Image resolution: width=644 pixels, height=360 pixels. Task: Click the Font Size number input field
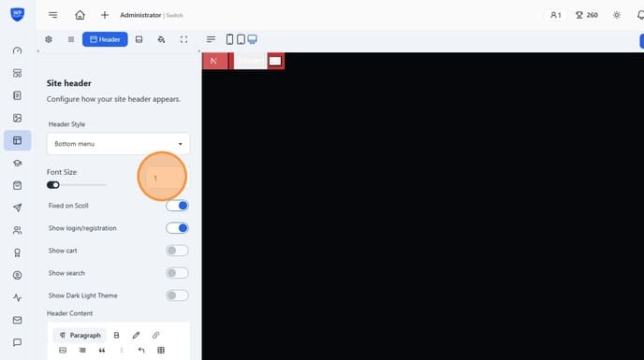(165, 179)
